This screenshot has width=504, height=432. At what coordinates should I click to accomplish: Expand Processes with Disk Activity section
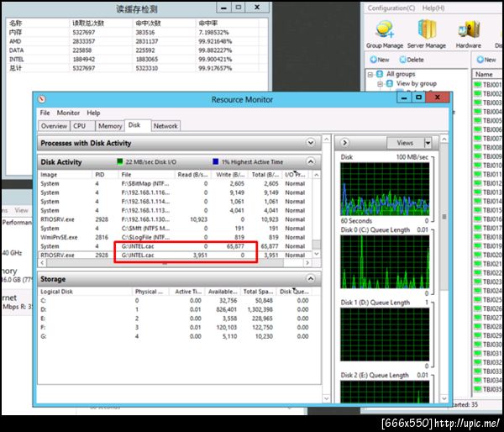311,143
